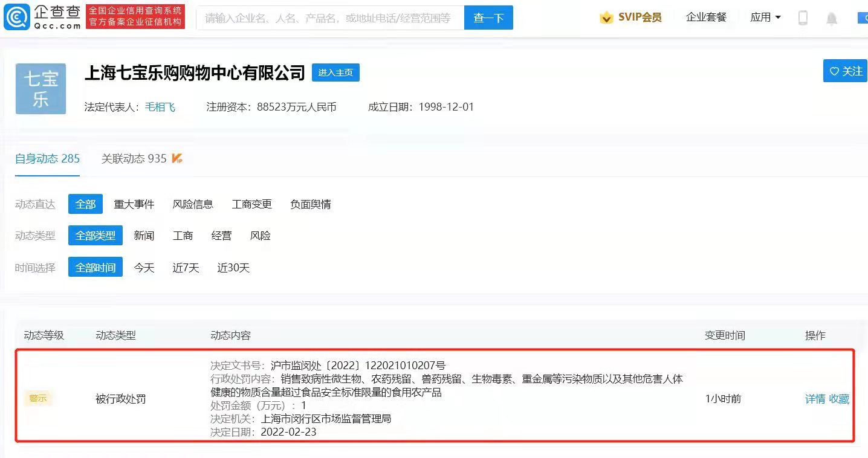Click the Qcc.com logo
The image size is (868, 458).
[42, 17]
